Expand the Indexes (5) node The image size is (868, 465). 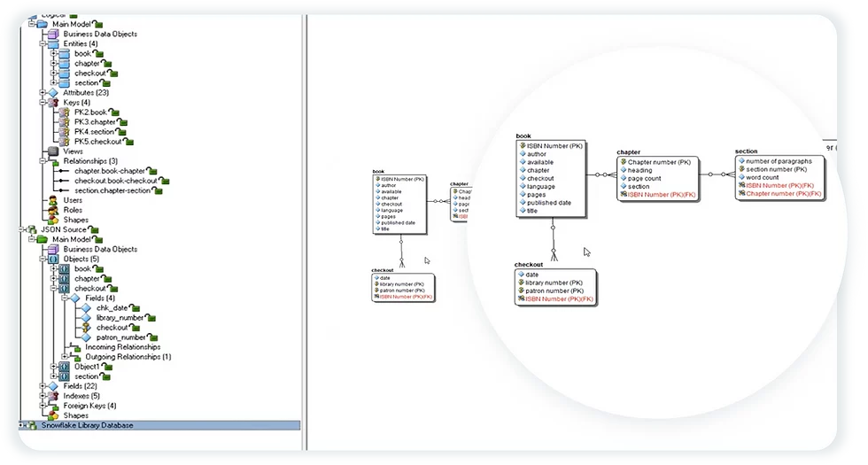click(43, 396)
